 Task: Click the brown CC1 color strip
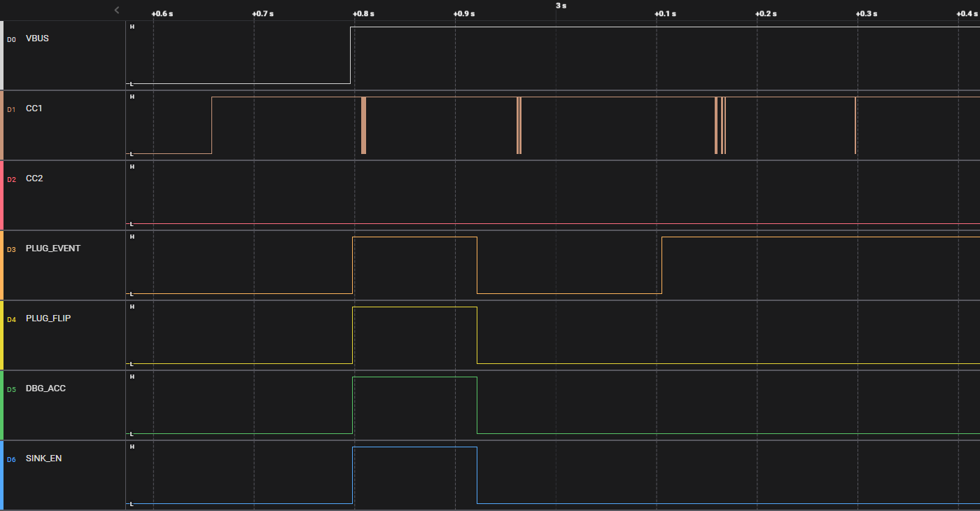[1, 125]
